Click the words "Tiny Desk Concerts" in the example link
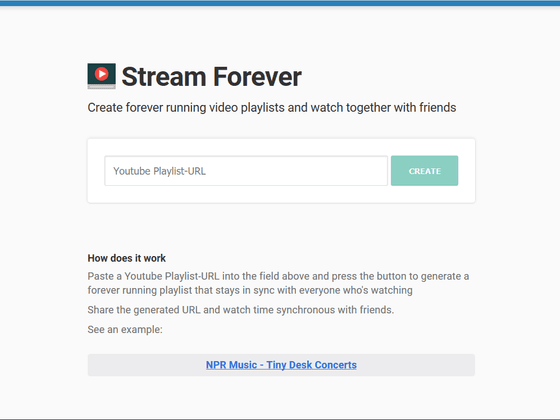The width and height of the screenshot is (560, 420). click(311, 365)
